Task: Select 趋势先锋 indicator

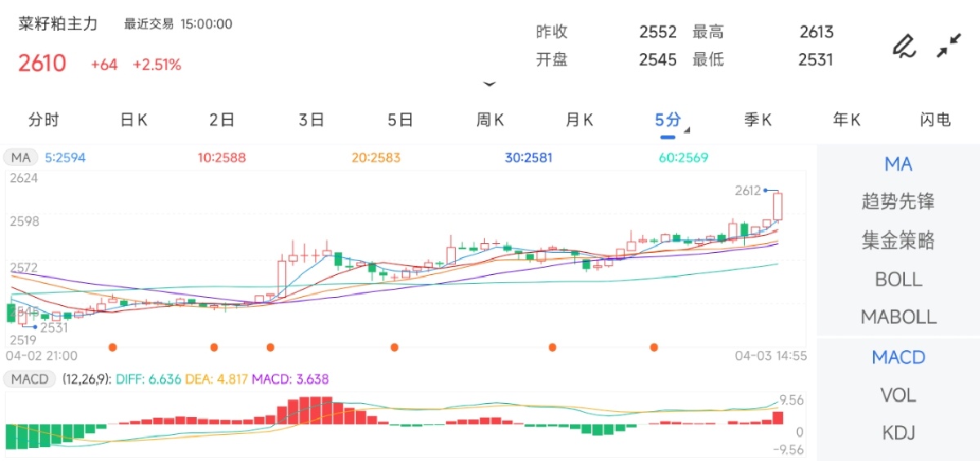Action: [898, 202]
